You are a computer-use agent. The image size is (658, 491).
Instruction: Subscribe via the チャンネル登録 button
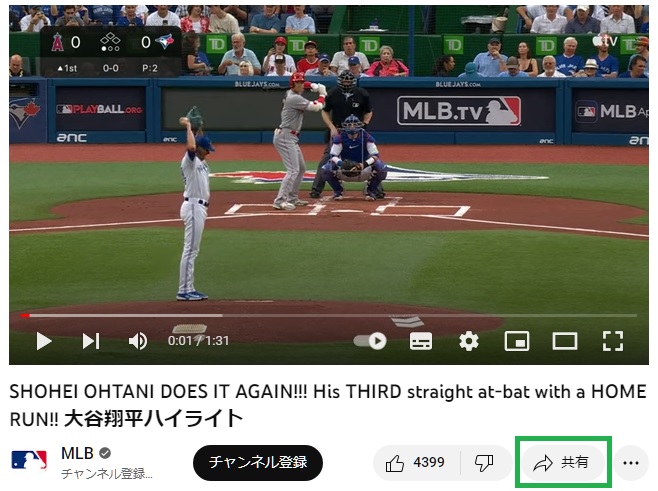(258, 462)
